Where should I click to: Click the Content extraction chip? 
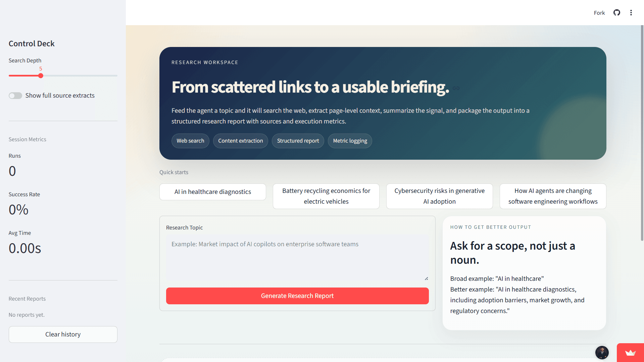[240, 141]
